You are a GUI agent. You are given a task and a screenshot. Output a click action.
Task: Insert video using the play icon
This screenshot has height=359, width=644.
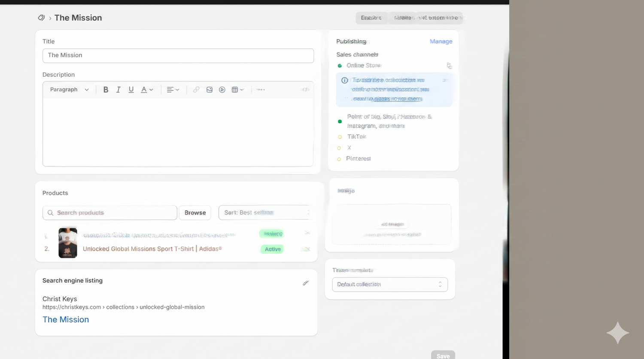[x=222, y=90]
